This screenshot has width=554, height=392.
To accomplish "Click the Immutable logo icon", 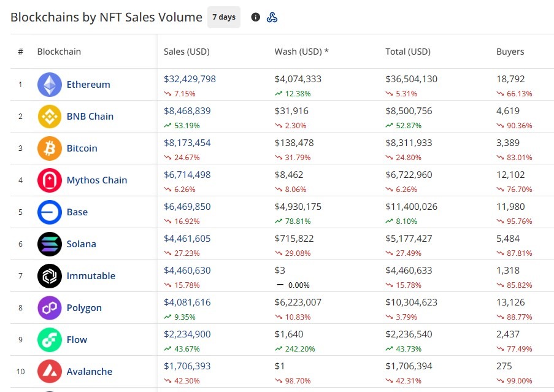I will click(x=49, y=276).
